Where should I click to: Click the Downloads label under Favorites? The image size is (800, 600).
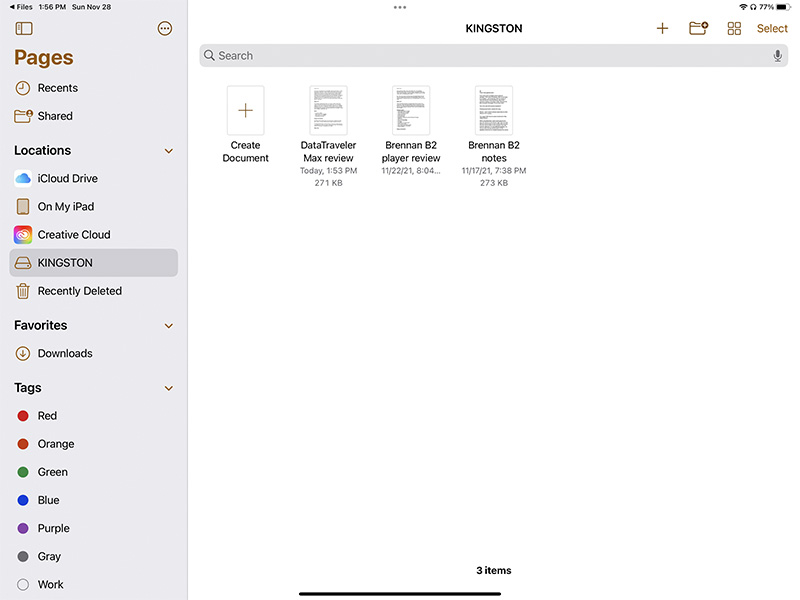(65, 354)
